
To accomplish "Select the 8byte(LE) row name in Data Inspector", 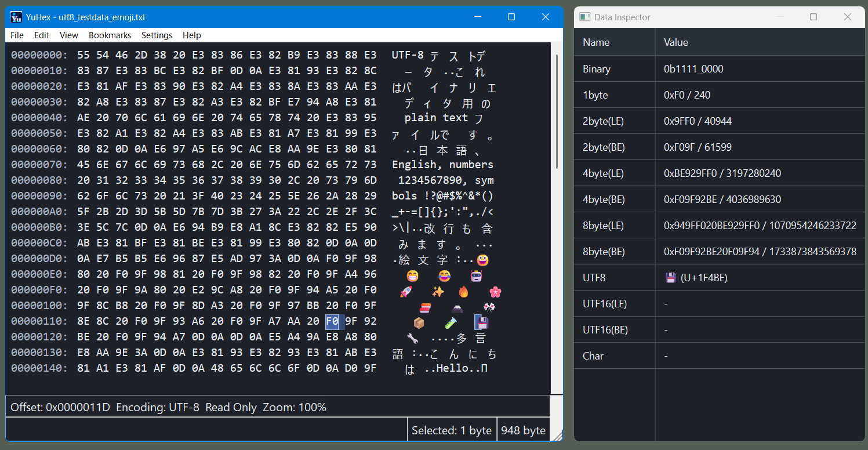I will (603, 226).
